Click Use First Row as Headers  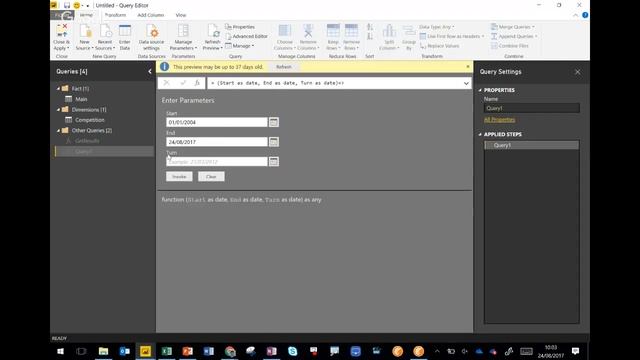[452, 36]
